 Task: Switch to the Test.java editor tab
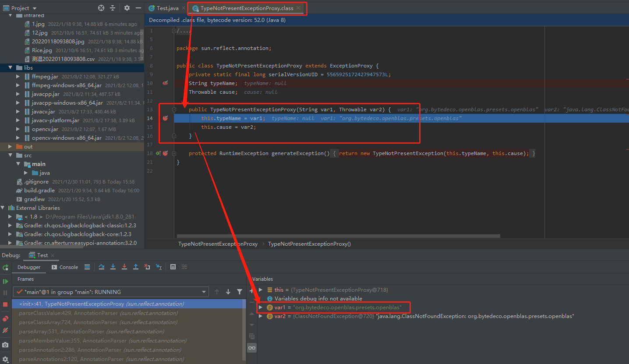click(x=168, y=7)
